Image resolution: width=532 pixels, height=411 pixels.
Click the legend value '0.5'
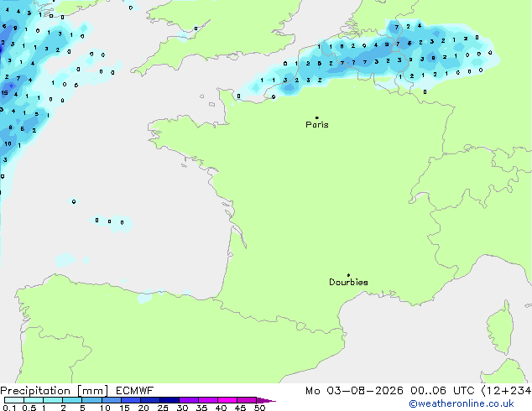click(29, 408)
